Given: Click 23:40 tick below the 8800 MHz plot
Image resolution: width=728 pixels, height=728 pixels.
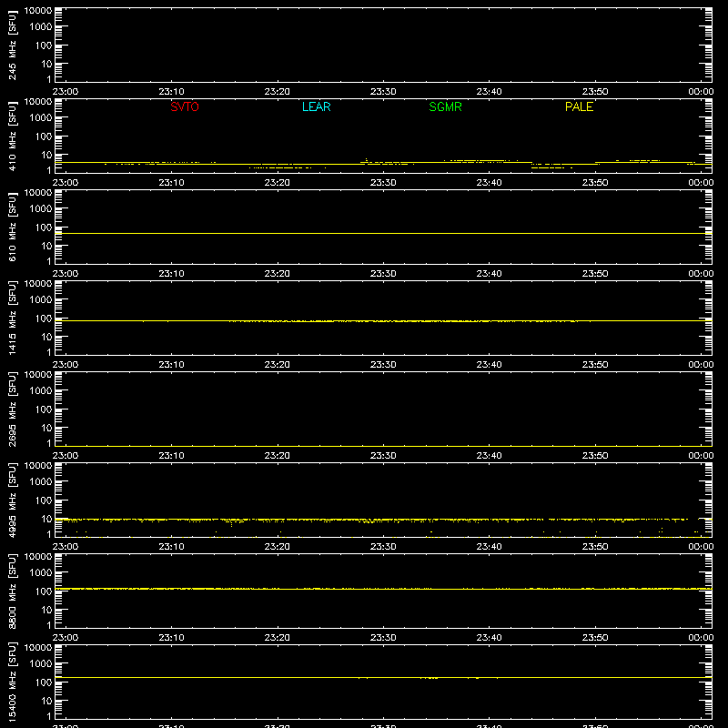Looking at the screenshot, I should [489, 638].
